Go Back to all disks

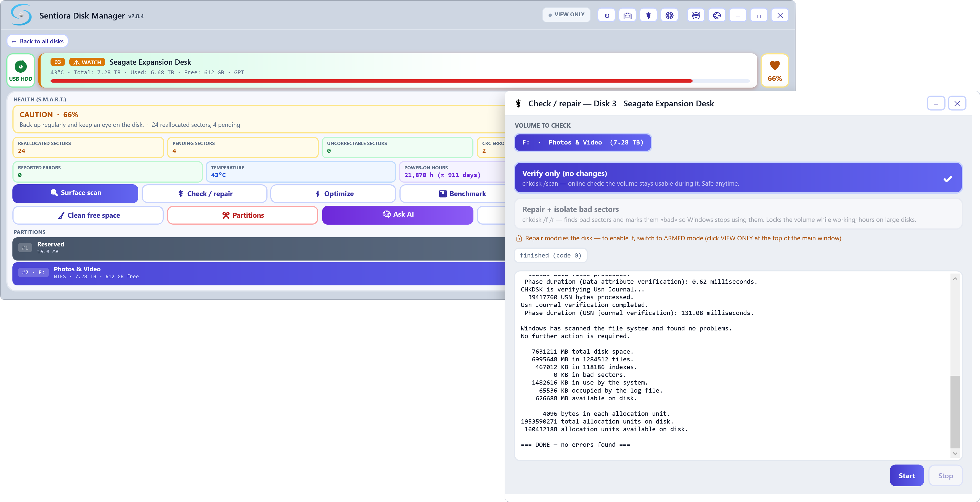pos(37,41)
